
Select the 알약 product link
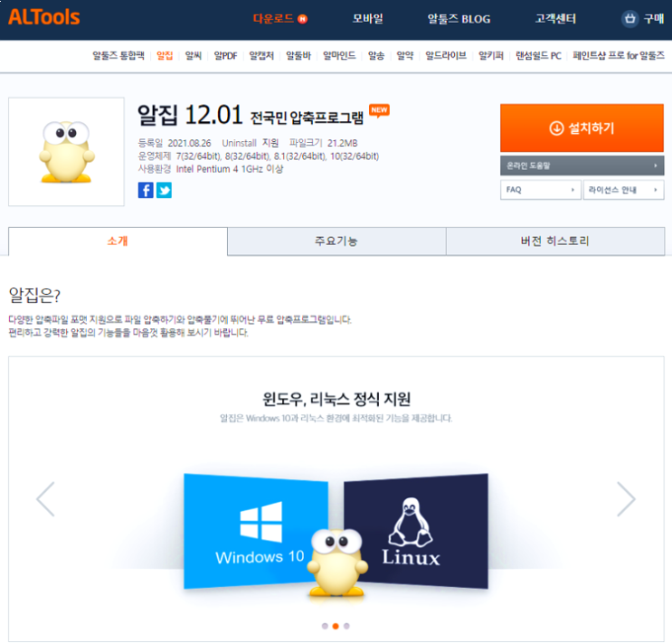click(x=405, y=56)
